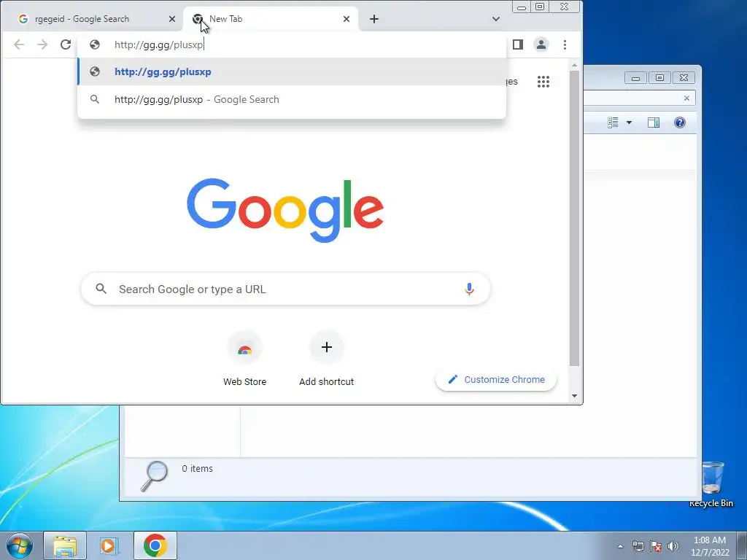Open Help icon in Explorer window

click(680, 122)
